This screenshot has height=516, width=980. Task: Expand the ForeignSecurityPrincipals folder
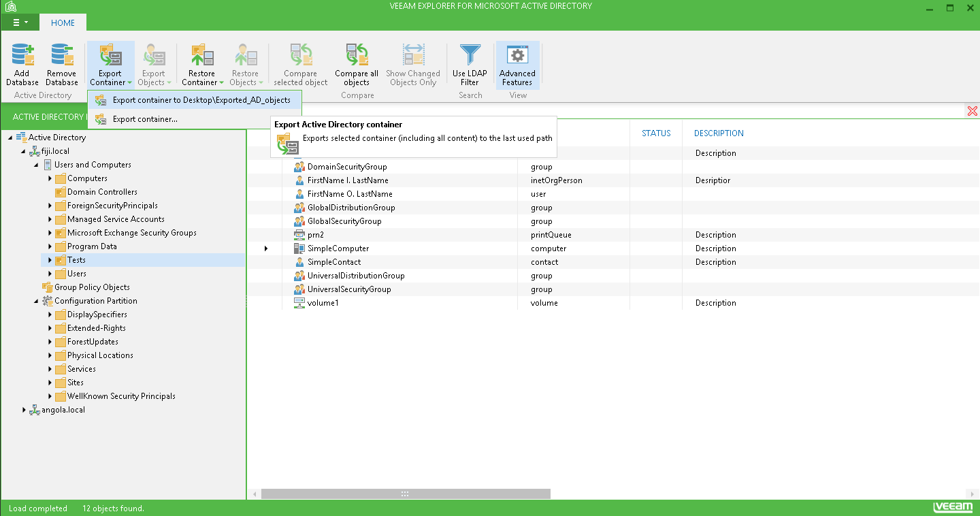50,206
